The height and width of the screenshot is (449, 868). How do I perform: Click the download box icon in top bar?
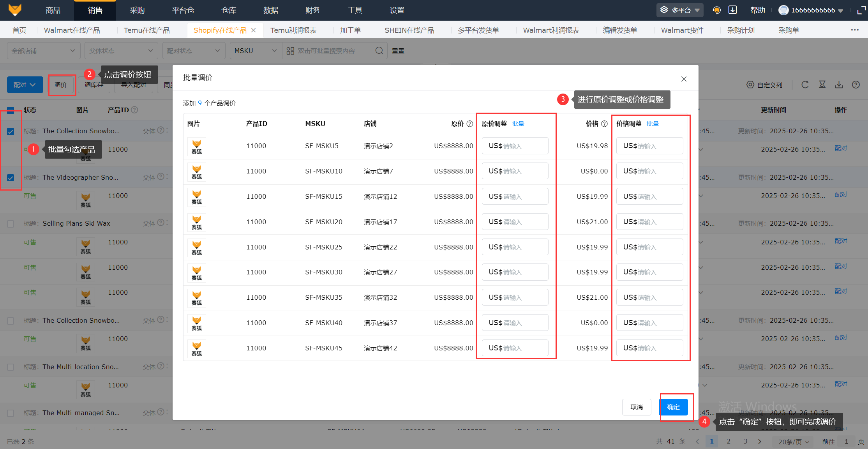[x=732, y=10]
